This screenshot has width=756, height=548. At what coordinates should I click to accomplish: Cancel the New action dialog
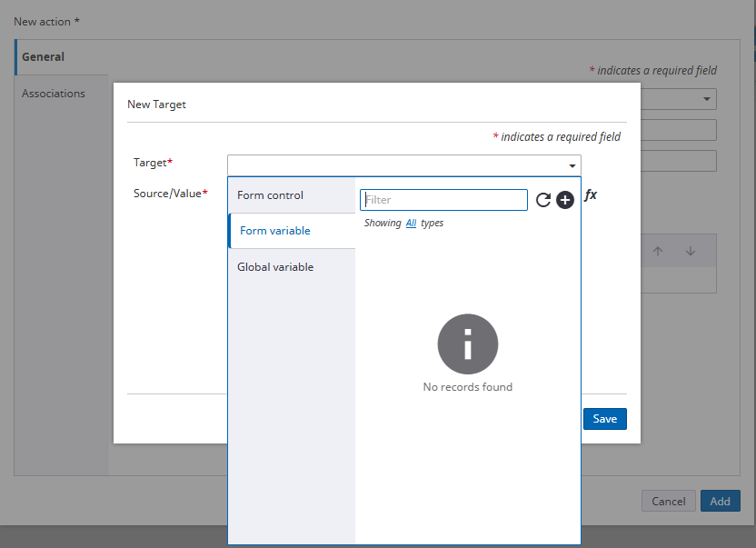click(x=668, y=501)
